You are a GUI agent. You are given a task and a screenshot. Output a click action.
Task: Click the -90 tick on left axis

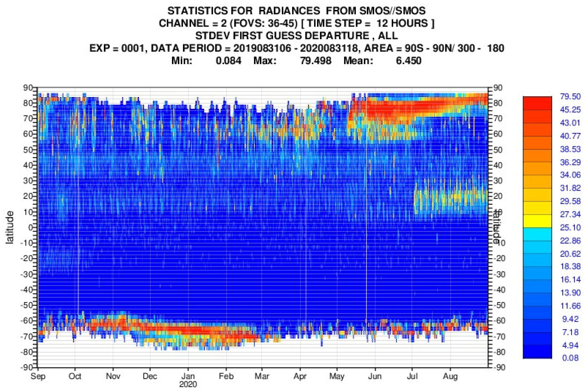click(x=26, y=367)
